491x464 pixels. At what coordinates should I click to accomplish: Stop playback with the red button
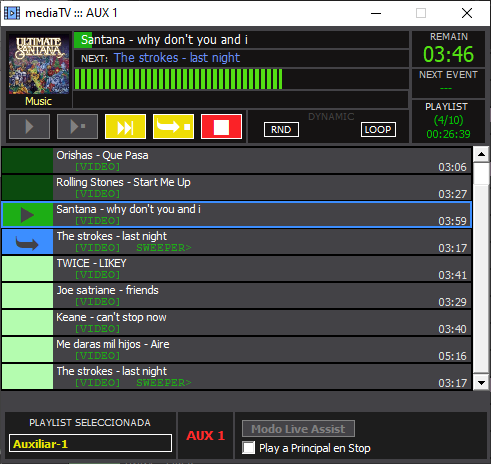(221, 127)
